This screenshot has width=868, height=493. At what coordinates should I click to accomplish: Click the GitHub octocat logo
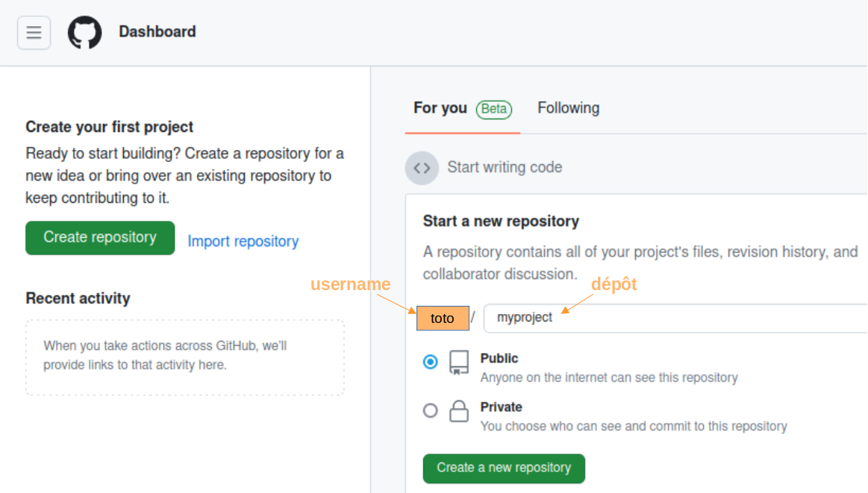(84, 32)
